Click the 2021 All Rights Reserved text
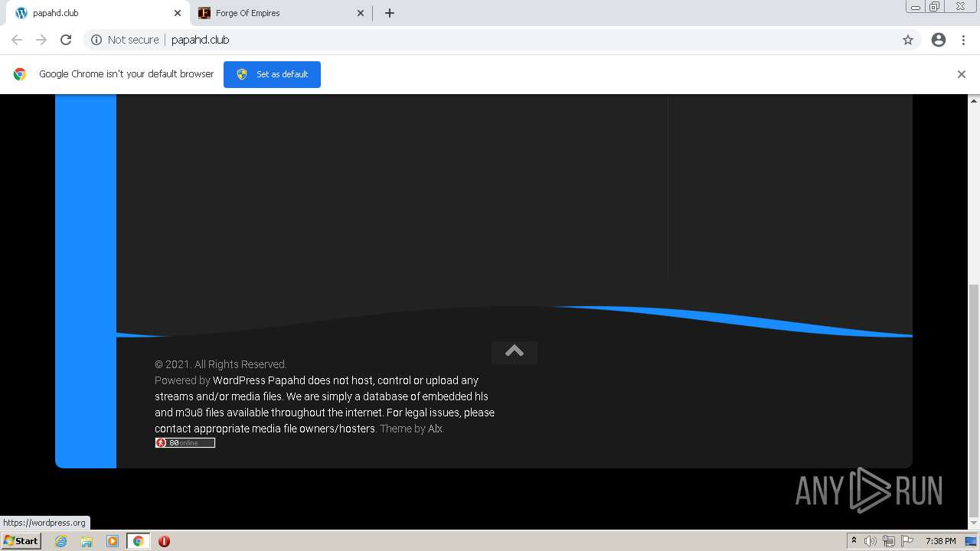 tap(220, 364)
